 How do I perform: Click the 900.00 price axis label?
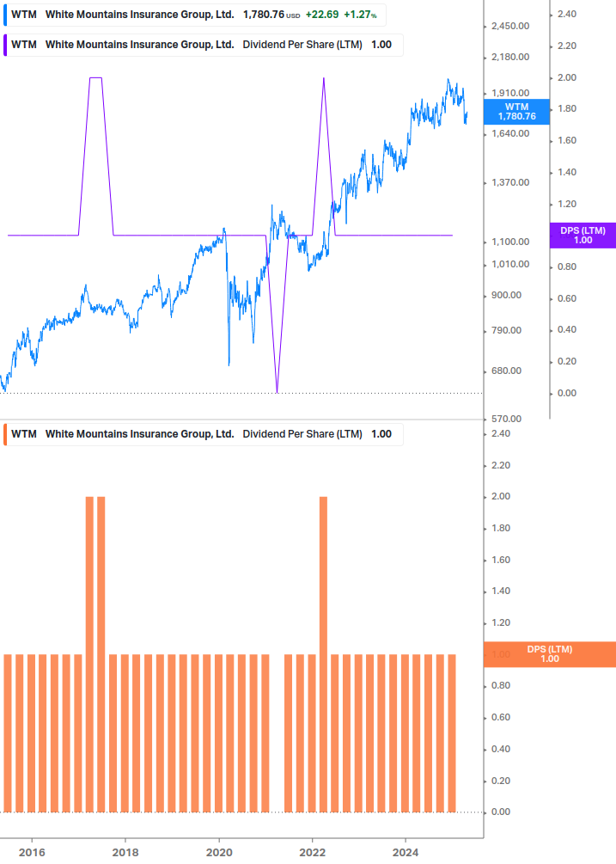pos(506,296)
